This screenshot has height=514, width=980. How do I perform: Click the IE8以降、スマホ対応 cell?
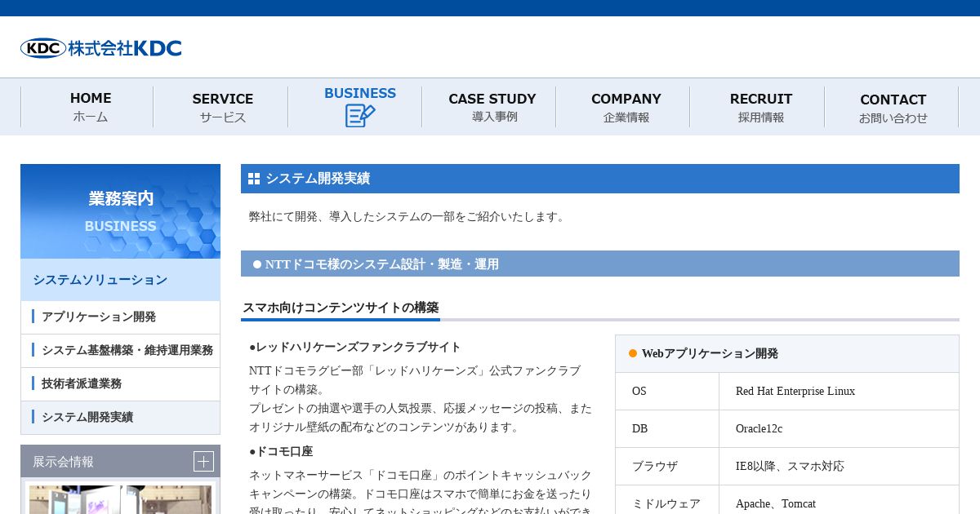point(839,467)
